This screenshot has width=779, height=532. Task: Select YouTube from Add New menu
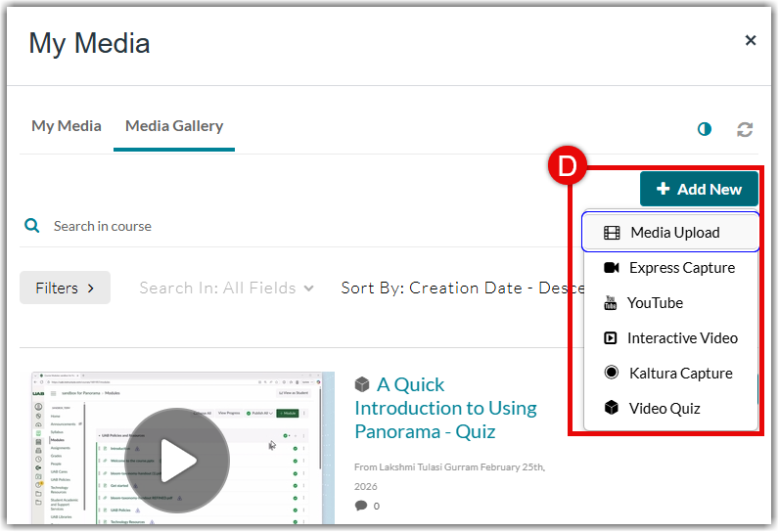pos(670,303)
